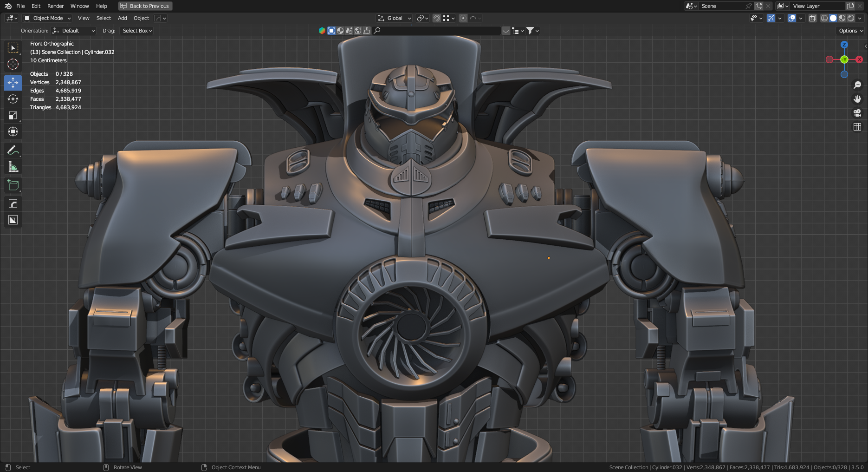Open the File menu
Image resolution: width=868 pixels, height=472 pixels.
point(20,6)
